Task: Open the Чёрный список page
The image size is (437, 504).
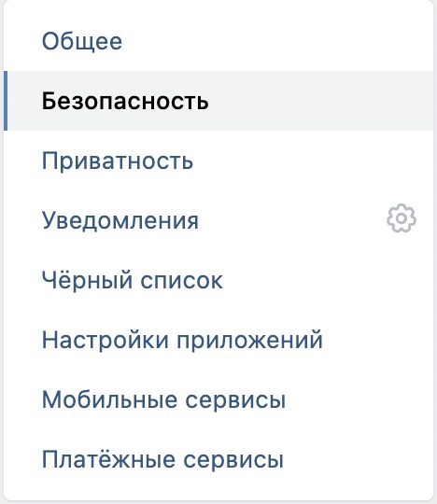Action: [218, 280]
